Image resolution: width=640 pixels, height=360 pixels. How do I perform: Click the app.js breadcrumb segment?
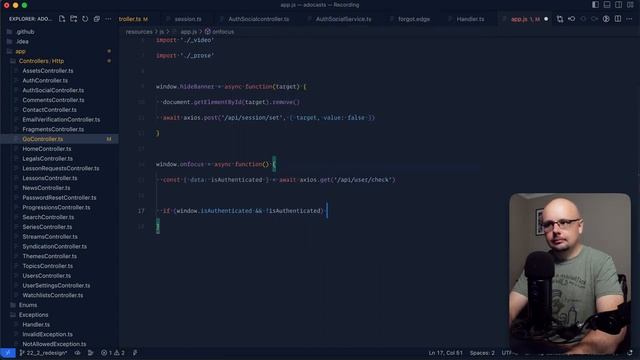(188, 31)
